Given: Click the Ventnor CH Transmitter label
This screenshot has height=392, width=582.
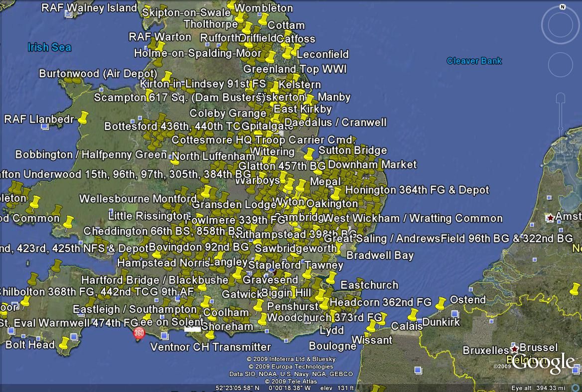Looking at the screenshot, I should (x=210, y=347).
